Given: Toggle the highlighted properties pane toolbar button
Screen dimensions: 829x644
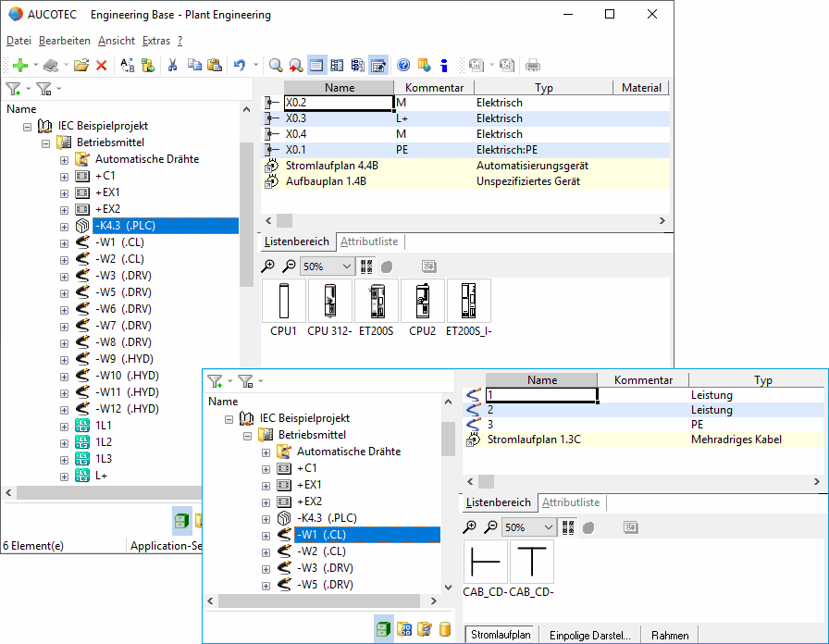Looking at the screenshot, I should pos(378,65).
